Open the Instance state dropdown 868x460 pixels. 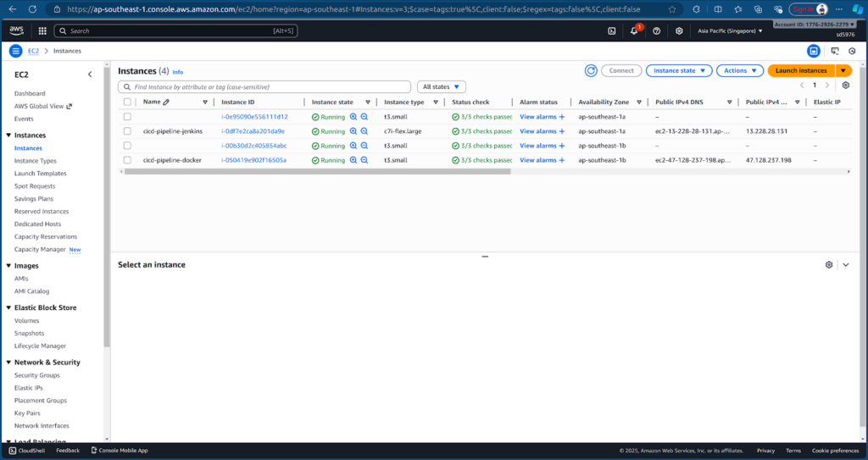click(679, 70)
